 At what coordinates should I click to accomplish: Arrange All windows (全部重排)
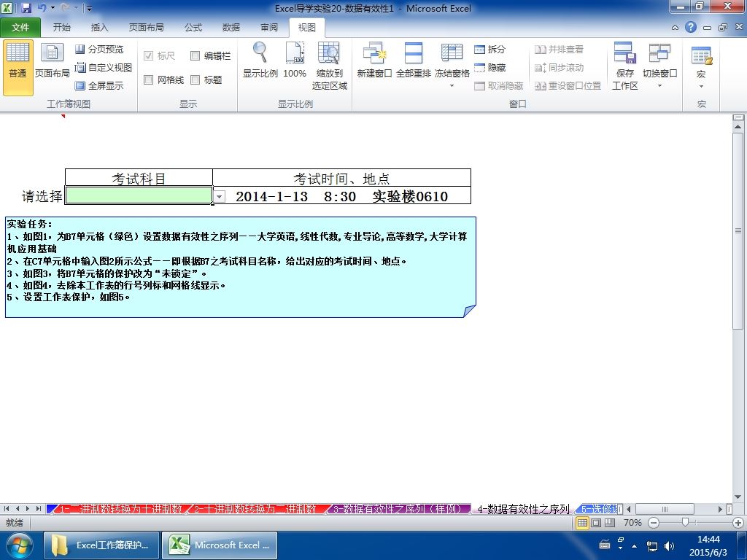point(414,61)
